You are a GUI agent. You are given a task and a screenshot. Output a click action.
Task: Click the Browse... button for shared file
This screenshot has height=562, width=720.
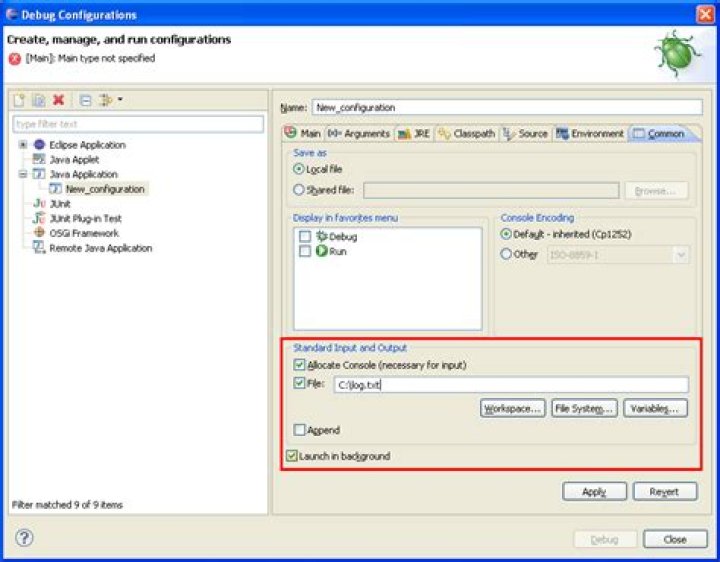[656, 191]
